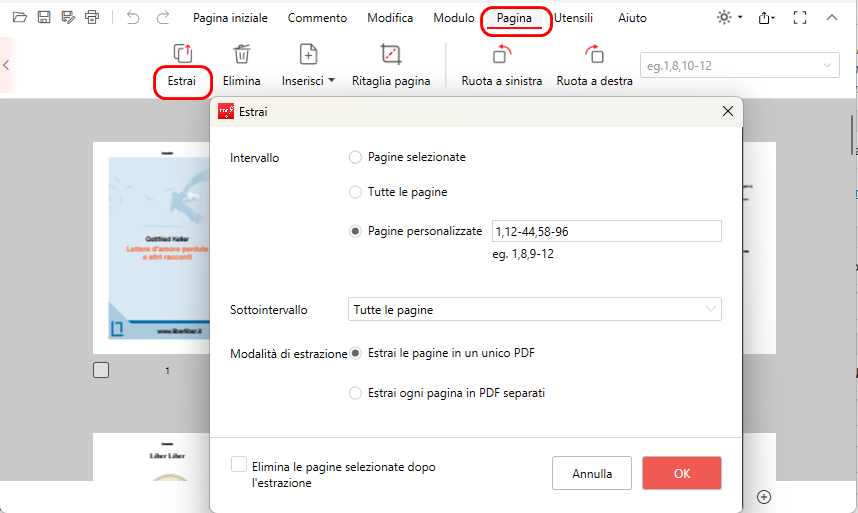Close the Estrai dialog
The height and width of the screenshot is (513, 858).
[x=728, y=111]
